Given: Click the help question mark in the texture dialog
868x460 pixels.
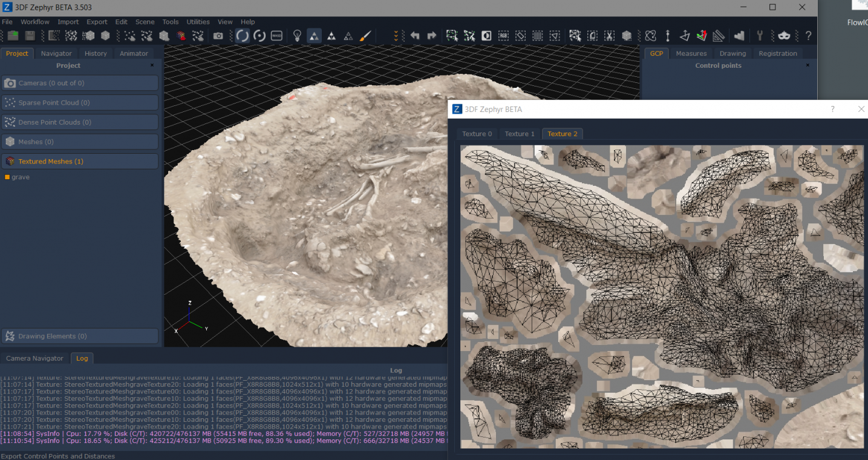Looking at the screenshot, I should point(832,110).
